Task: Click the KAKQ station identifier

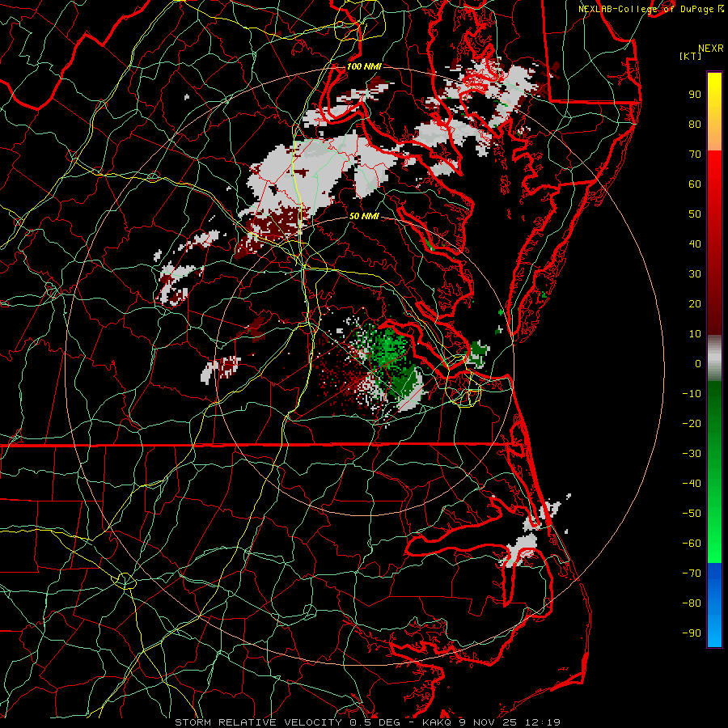Action: (438, 722)
